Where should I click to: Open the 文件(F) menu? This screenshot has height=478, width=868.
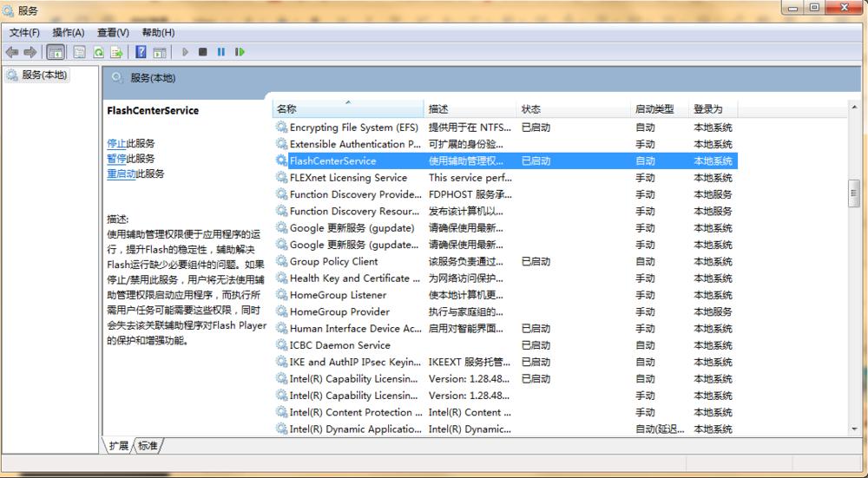tap(24, 33)
